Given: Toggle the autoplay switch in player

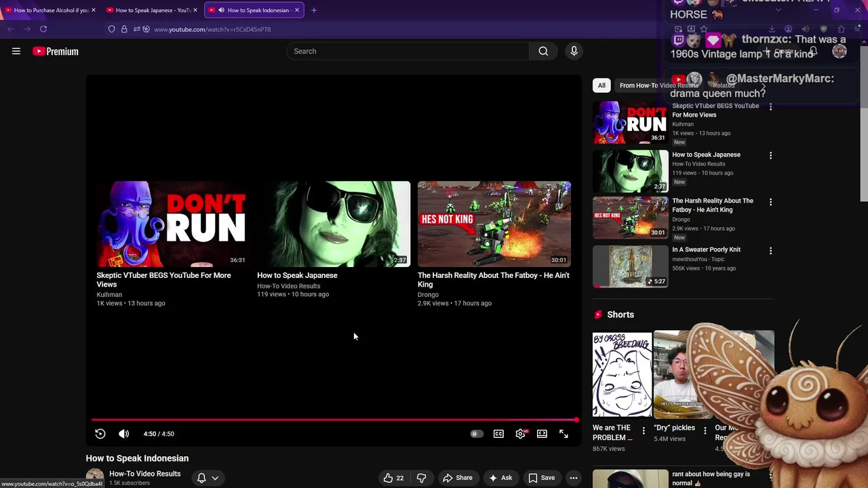Looking at the screenshot, I should tap(477, 434).
